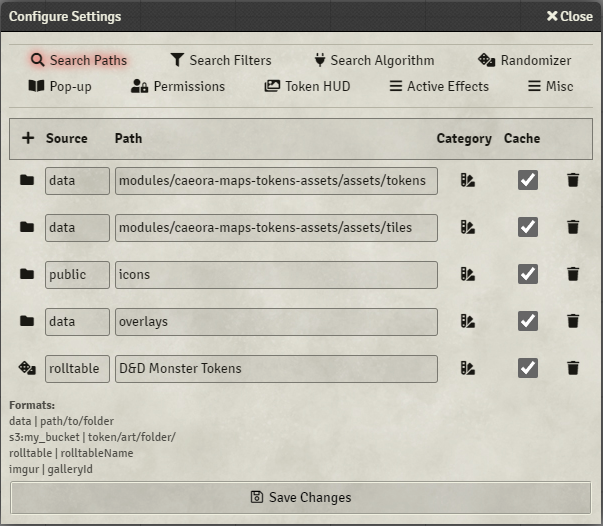Click the Cache column header
The height and width of the screenshot is (526, 603).
click(522, 138)
